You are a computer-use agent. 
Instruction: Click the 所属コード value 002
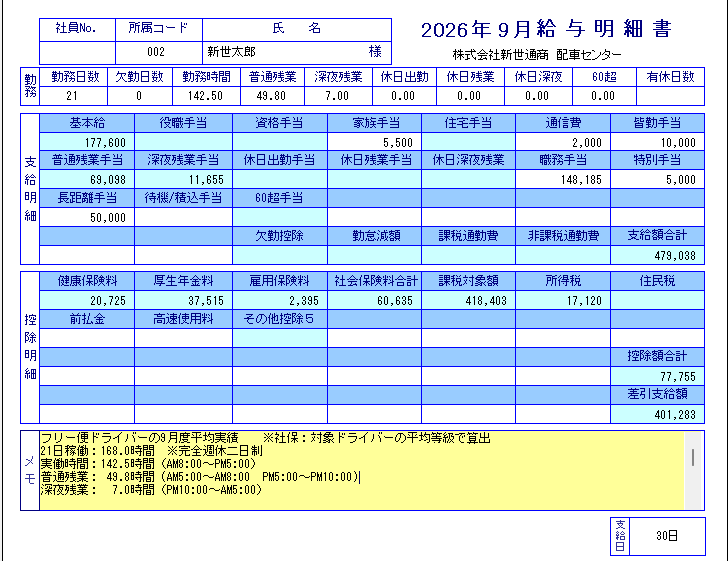tap(159, 52)
